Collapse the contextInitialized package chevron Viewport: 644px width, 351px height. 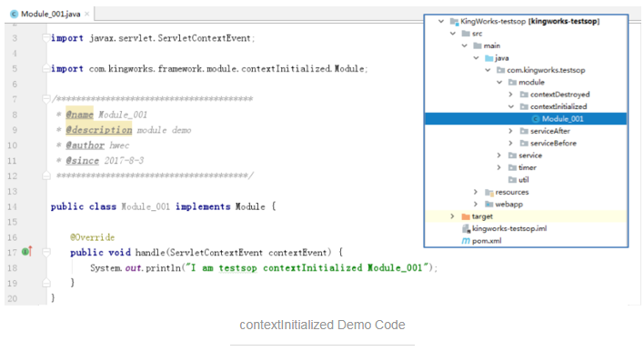click(x=511, y=106)
